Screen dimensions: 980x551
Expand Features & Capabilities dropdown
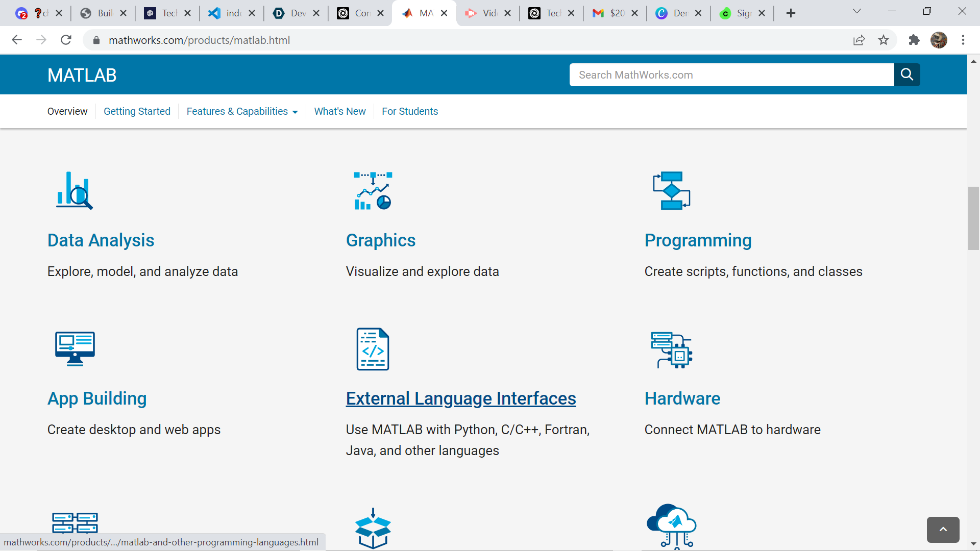[x=242, y=111]
